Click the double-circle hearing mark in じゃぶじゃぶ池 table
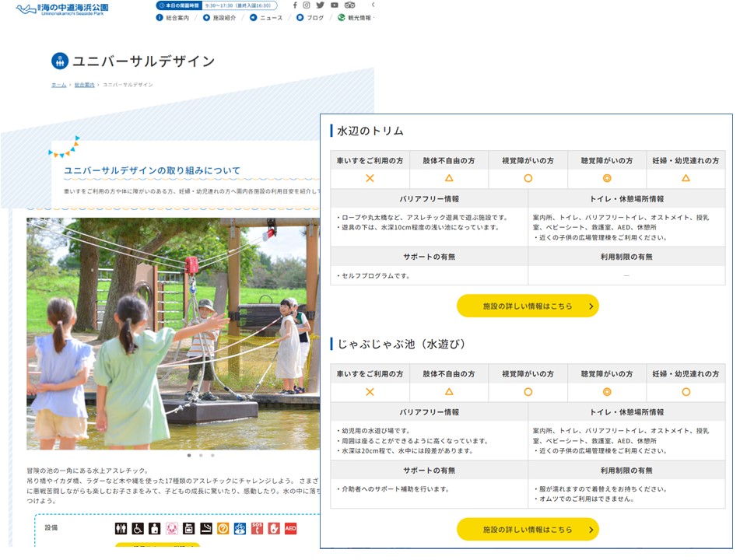The image size is (747, 560). pyautogui.click(x=607, y=392)
